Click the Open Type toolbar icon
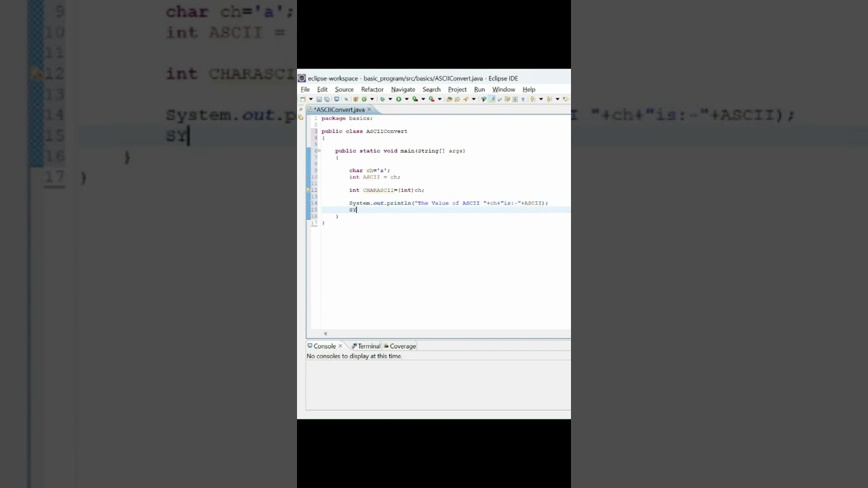 click(x=449, y=99)
